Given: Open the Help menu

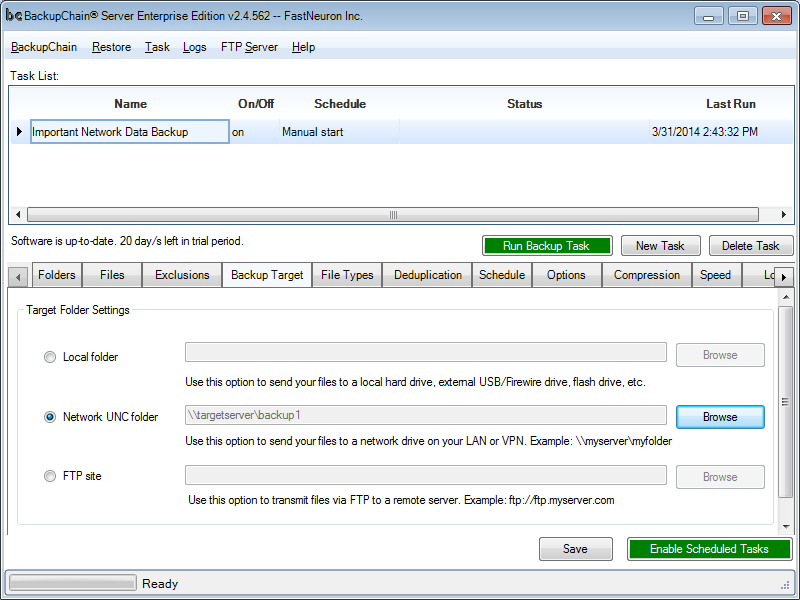Looking at the screenshot, I should [x=304, y=47].
